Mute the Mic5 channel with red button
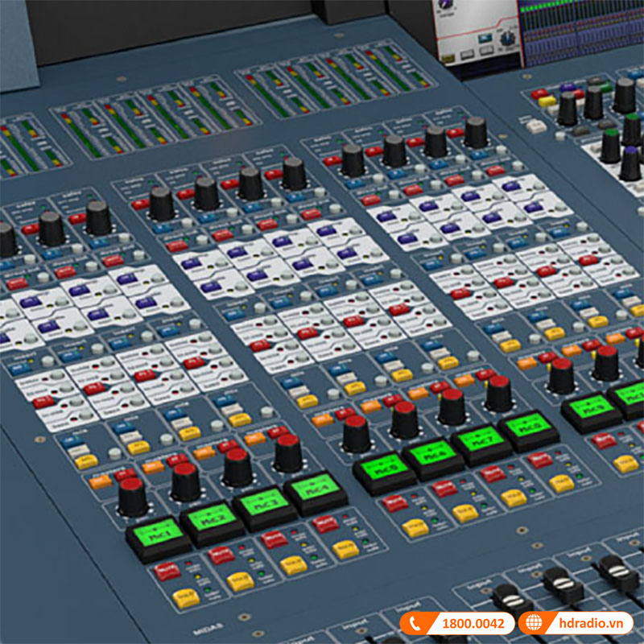 pyautogui.click(x=394, y=504)
